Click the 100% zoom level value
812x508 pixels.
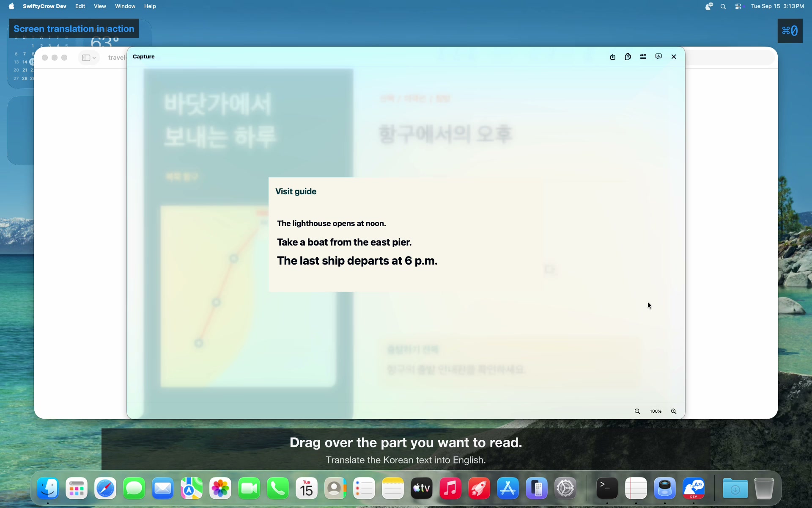coord(656,411)
